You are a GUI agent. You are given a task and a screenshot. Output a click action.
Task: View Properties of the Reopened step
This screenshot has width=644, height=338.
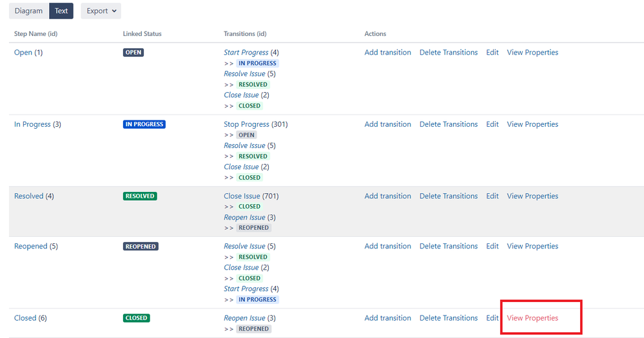532,246
